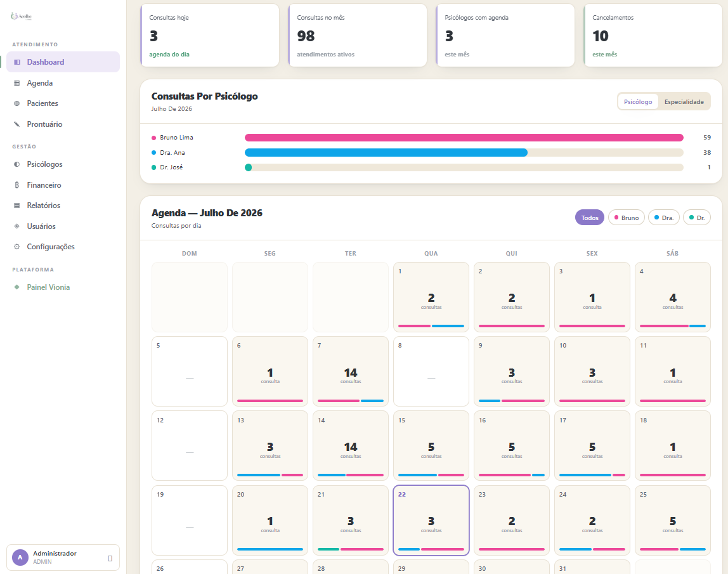Click the count 59 for Bruno Lima
The width and height of the screenshot is (728, 574).
coord(706,138)
